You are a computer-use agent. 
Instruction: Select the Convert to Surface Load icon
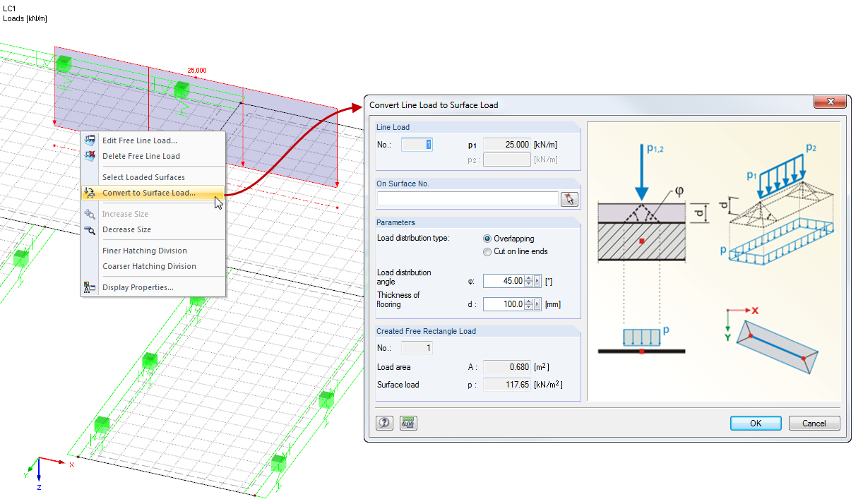click(90, 192)
